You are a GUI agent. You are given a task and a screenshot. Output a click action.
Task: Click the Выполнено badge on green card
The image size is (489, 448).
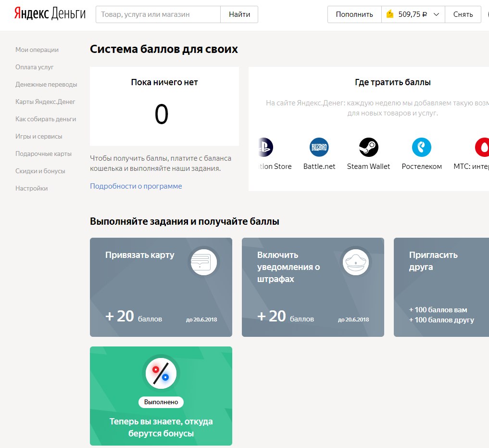[161, 402]
